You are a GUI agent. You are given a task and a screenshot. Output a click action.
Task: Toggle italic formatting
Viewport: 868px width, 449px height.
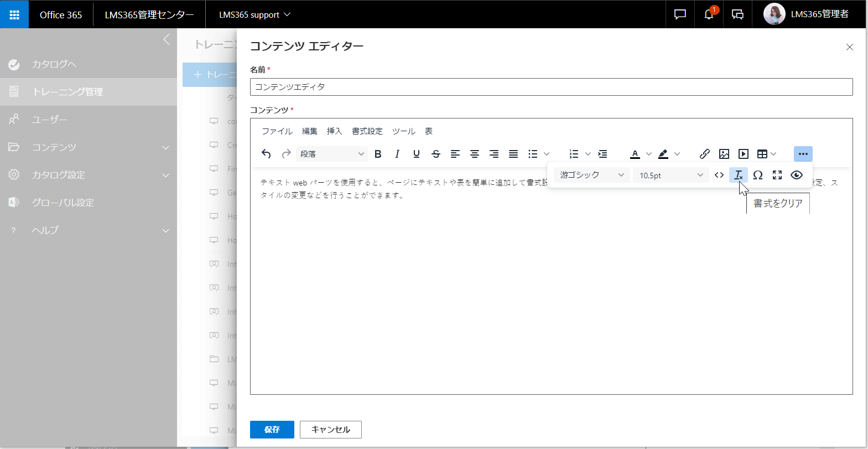(x=397, y=154)
